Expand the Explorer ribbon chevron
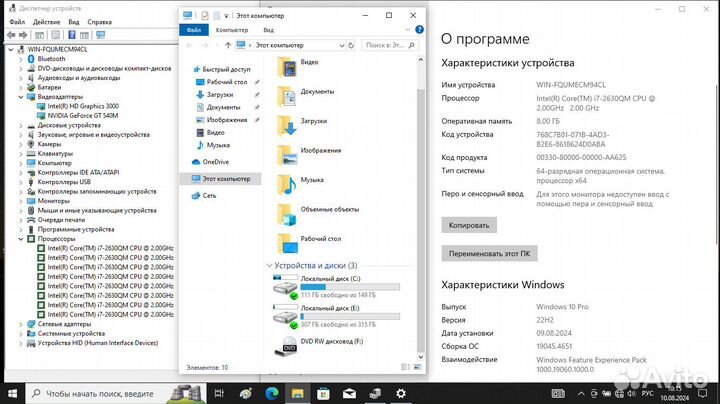The width and height of the screenshot is (720, 404). click(408, 30)
